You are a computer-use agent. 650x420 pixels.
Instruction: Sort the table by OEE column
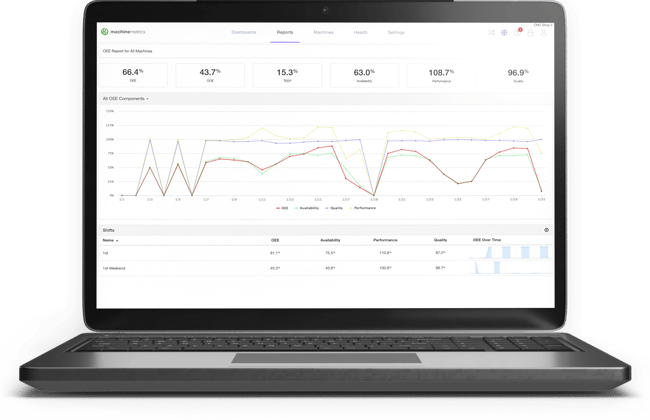click(x=275, y=240)
